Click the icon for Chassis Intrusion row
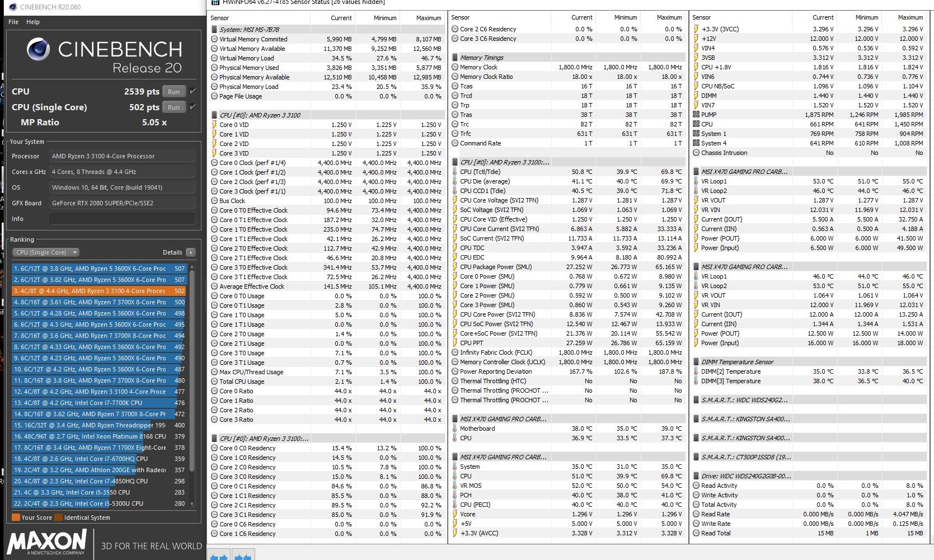This screenshot has height=560, width=934. [696, 153]
